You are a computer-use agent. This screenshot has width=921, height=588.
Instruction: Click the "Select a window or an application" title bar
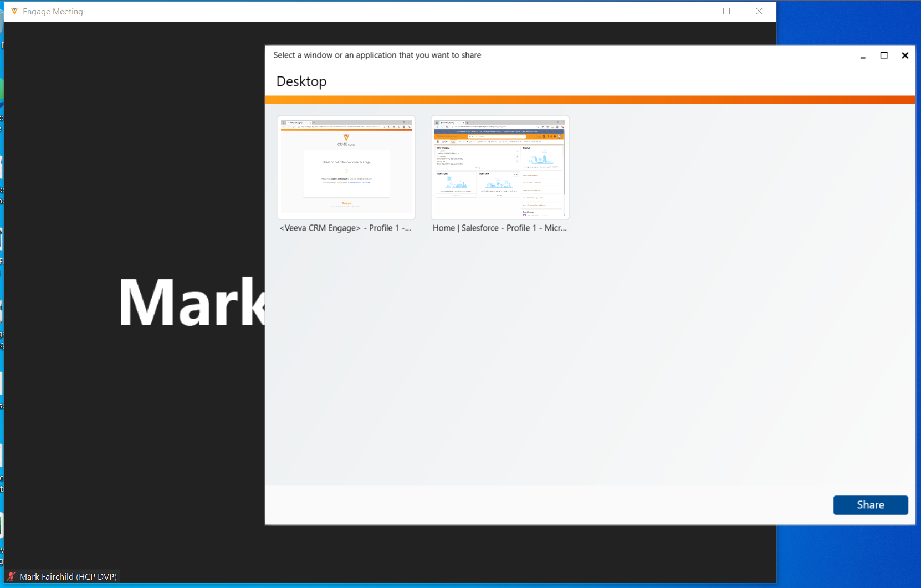click(377, 55)
